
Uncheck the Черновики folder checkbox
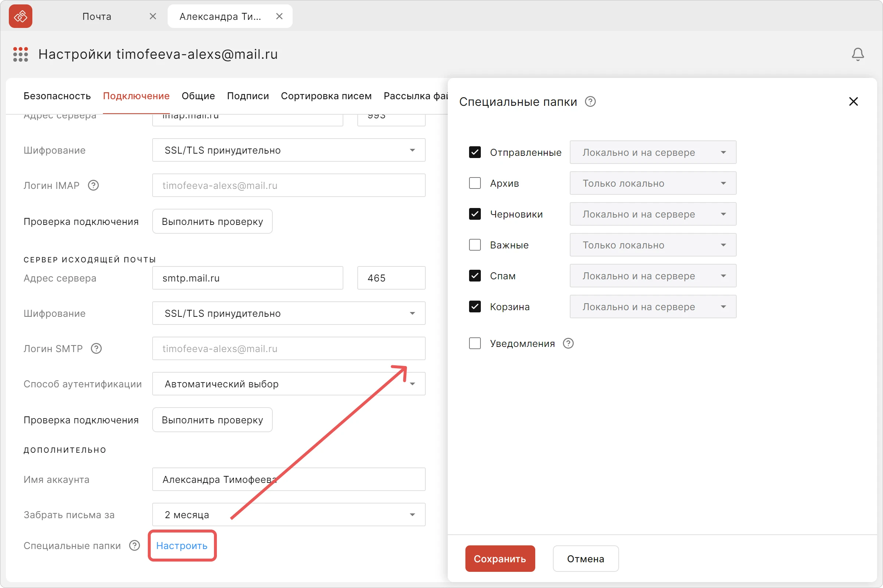point(475,214)
